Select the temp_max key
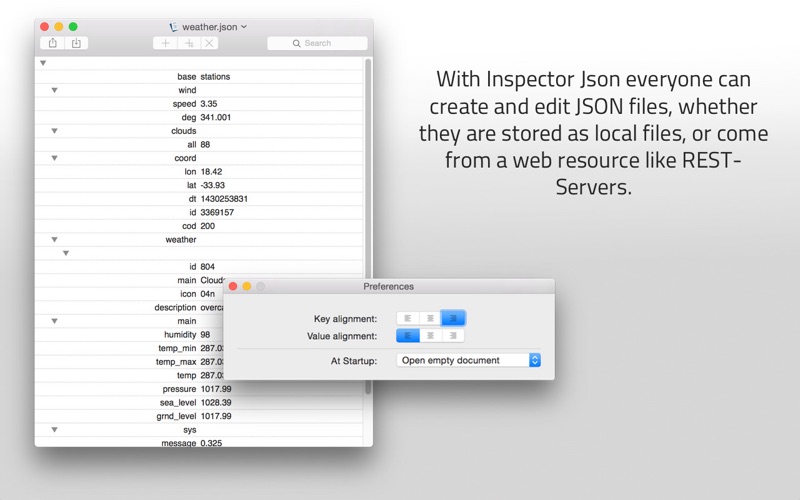The width and height of the screenshot is (800, 500). [176, 362]
